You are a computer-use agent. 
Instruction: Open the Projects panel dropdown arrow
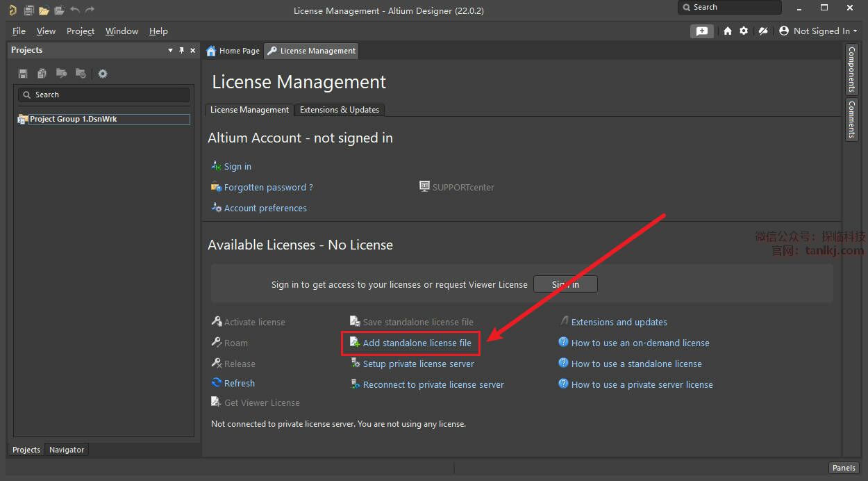tap(171, 50)
